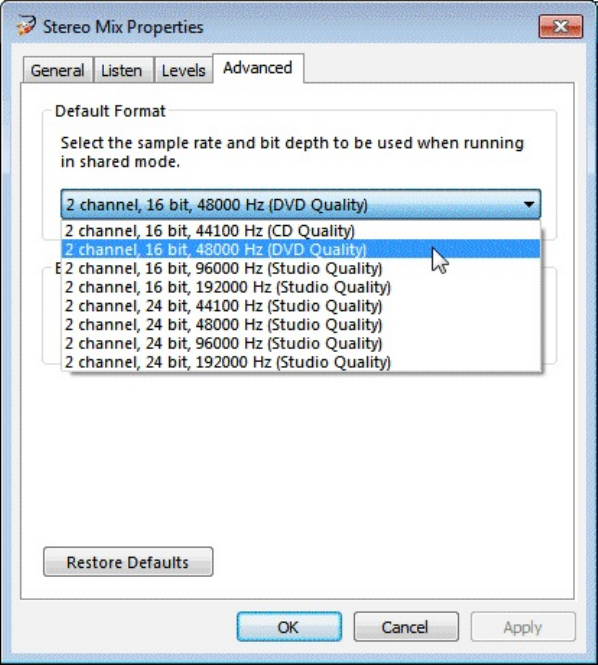Select the Advanced tab
The image size is (598, 665).
(x=258, y=68)
